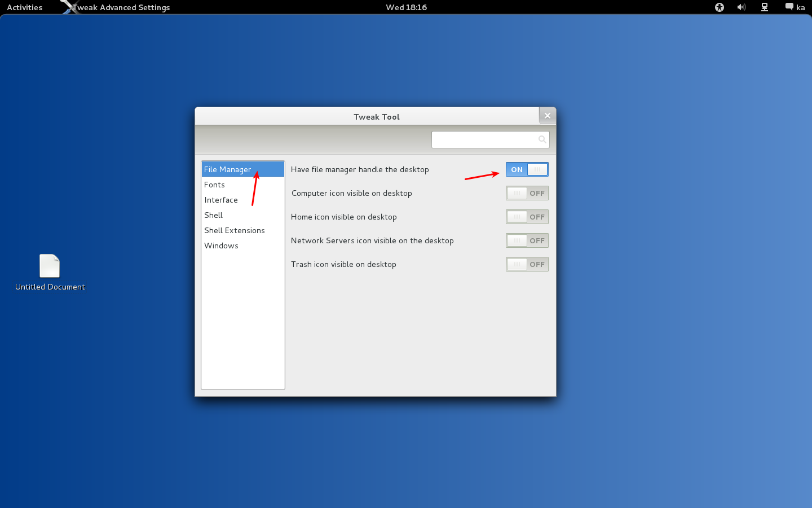Click the magnifier icon in the search field

pos(542,139)
